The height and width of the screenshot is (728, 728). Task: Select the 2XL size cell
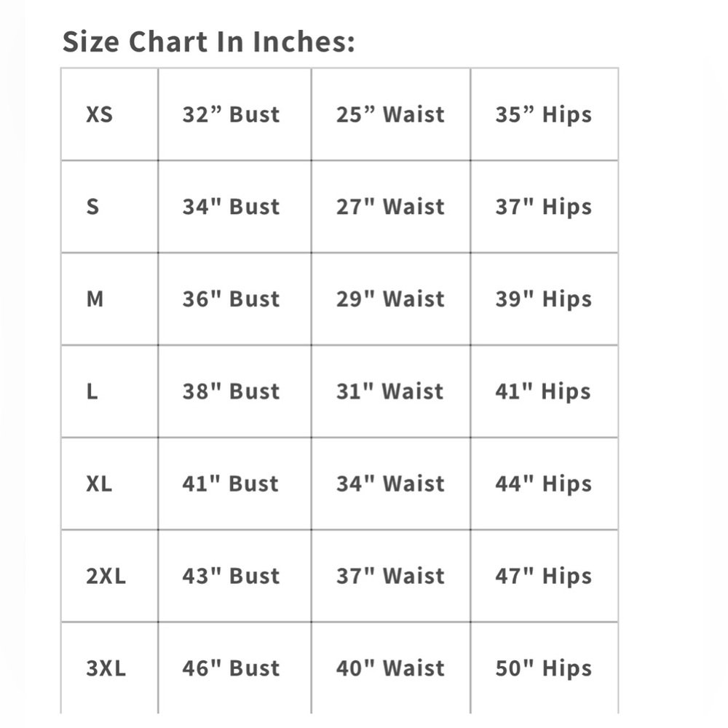pos(110,576)
